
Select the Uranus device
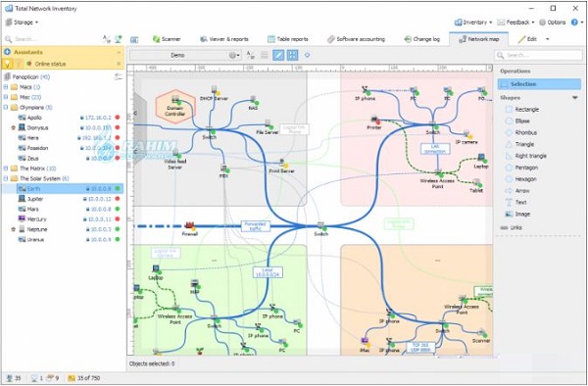click(x=70, y=239)
